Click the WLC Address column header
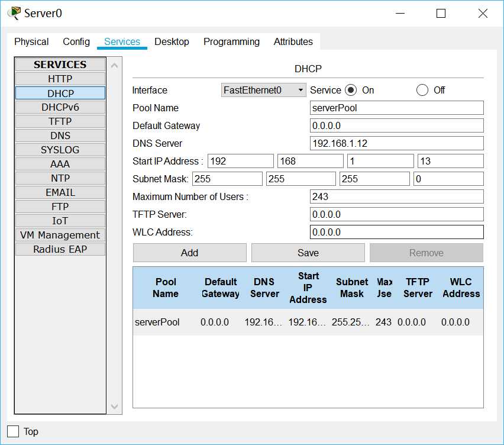 point(461,288)
